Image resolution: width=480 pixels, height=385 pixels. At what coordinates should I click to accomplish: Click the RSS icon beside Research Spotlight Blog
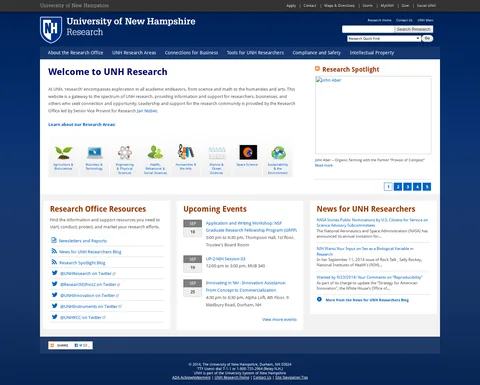[x=54, y=262]
